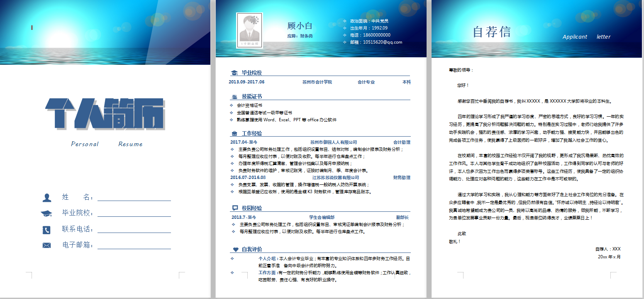This screenshot has width=644, height=299.
Task: Click the phone book icon beside 联系电话
Action: [46, 229]
